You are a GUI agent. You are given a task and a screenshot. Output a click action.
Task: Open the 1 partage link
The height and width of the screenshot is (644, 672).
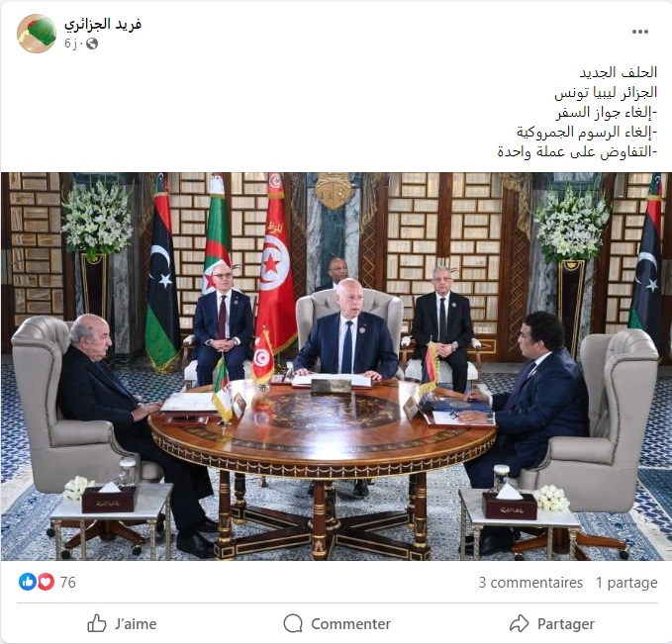pyautogui.click(x=626, y=583)
